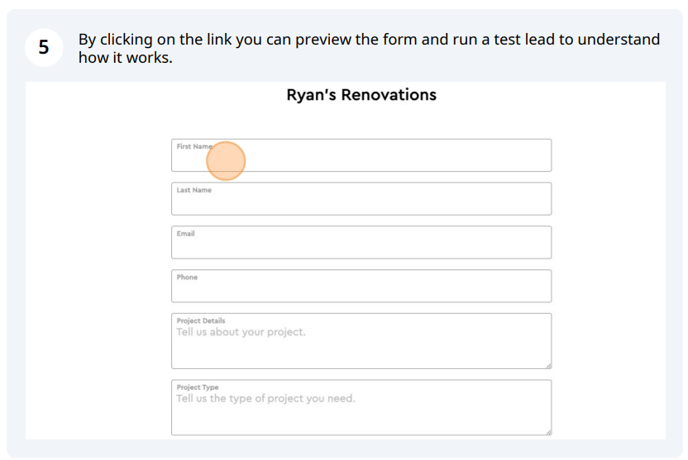Click the 'Project Details' label text
The height and width of the screenshot is (460, 688).
pyautogui.click(x=201, y=320)
